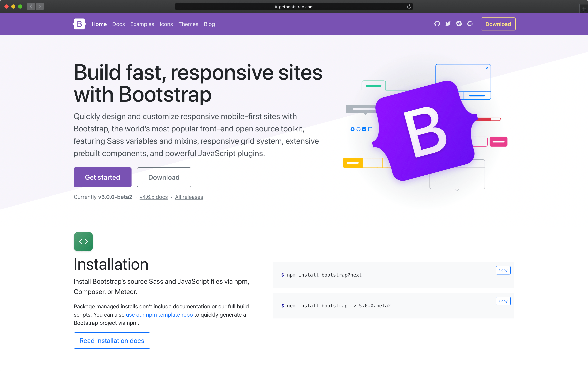The height and width of the screenshot is (371, 588).
Task: Click the Get started button
Action: tap(102, 177)
